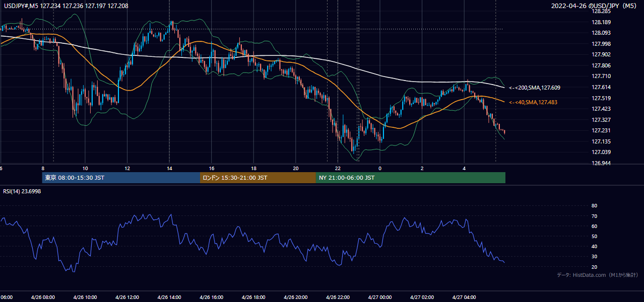Click hour tick 8 on price chart axis

tap(43, 168)
